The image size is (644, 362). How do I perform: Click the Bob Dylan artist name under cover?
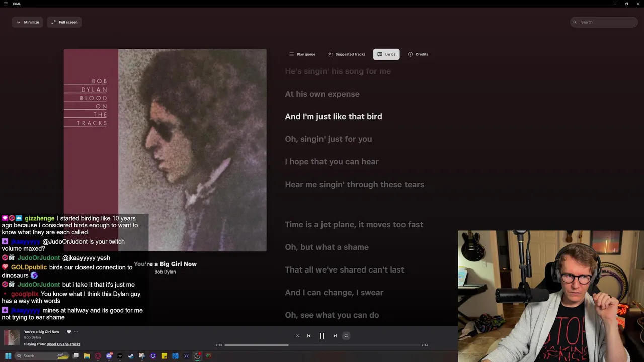click(x=165, y=272)
